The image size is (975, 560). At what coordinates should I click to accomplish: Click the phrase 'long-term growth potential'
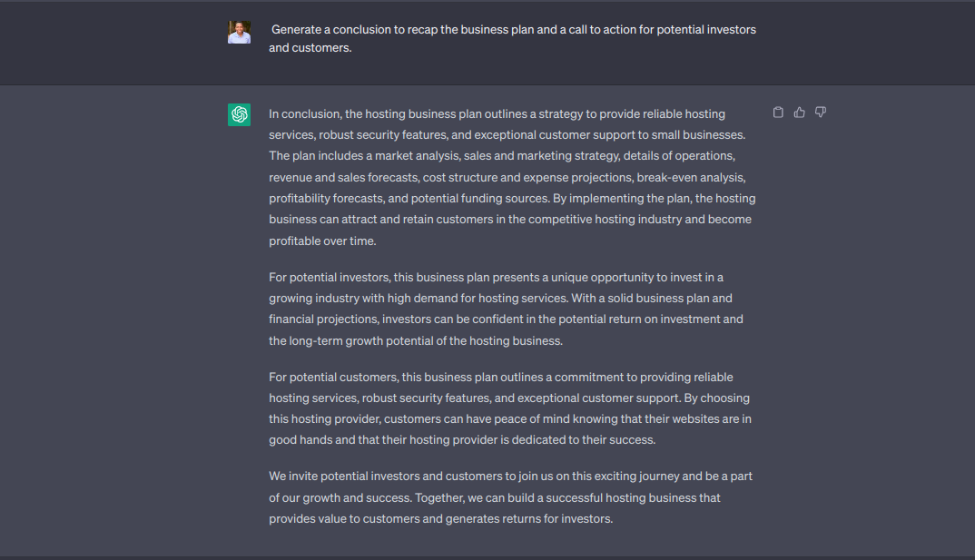coord(368,341)
